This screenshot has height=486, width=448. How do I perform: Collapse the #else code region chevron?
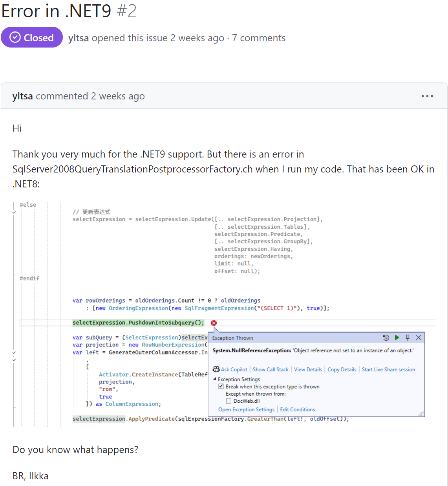point(14,212)
